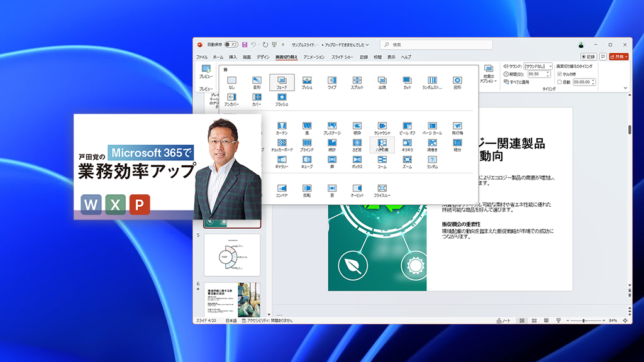Click the プレビュー preview button
The image size is (644, 362).
pos(206,72)
